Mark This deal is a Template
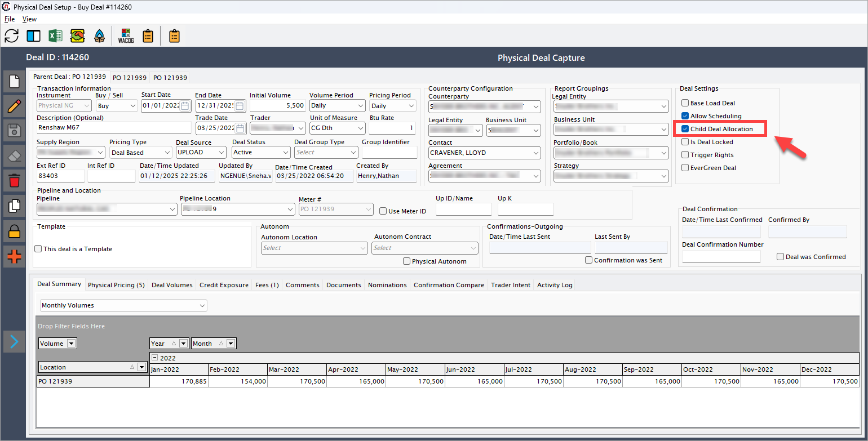 [38, 249]
